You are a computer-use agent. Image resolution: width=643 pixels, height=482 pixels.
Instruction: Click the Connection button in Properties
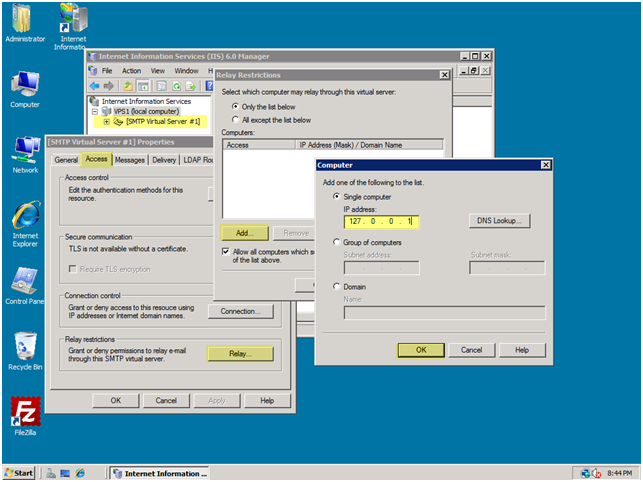(240, 311)
